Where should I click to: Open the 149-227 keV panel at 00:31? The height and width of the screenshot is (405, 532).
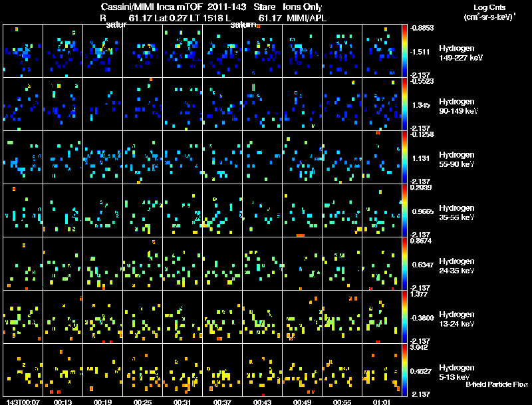[x=182, y=51]
